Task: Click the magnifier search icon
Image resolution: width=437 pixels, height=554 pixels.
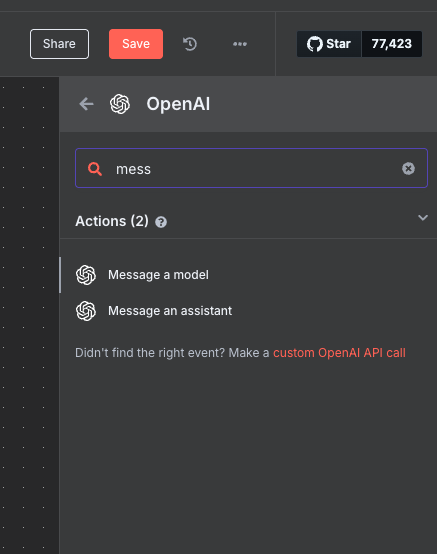Action: click(95, 169)
